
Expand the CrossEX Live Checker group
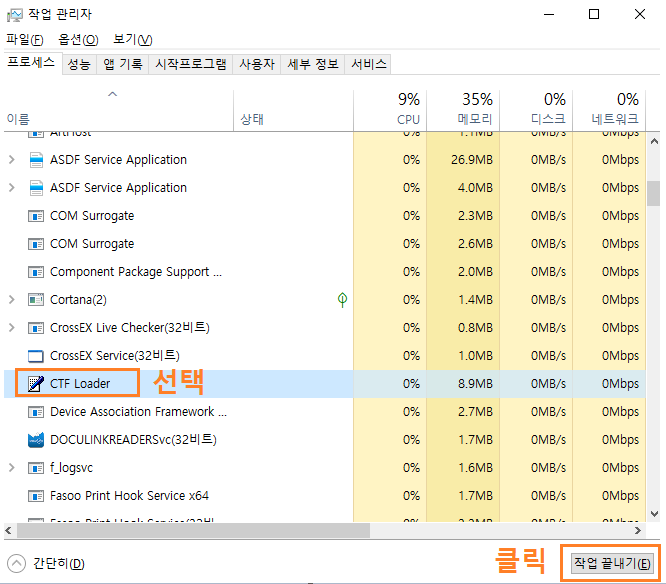point(12,328)
